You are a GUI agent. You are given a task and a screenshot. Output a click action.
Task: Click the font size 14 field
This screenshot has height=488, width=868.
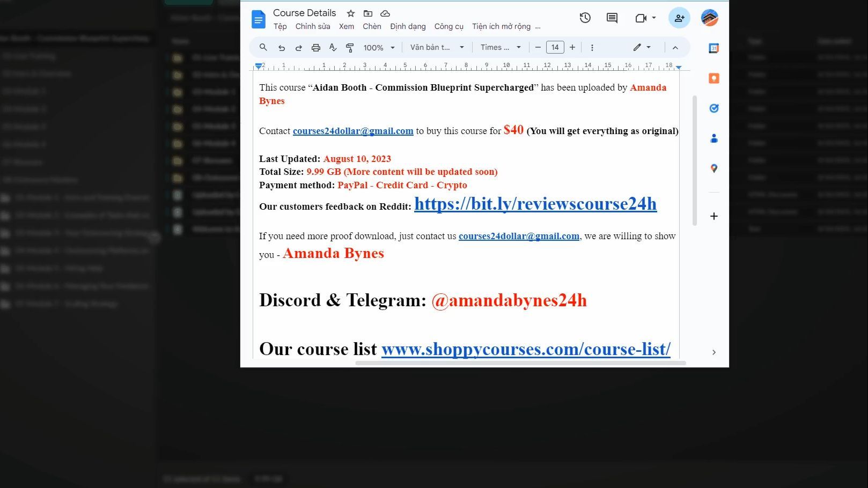[x=555, y=47]
